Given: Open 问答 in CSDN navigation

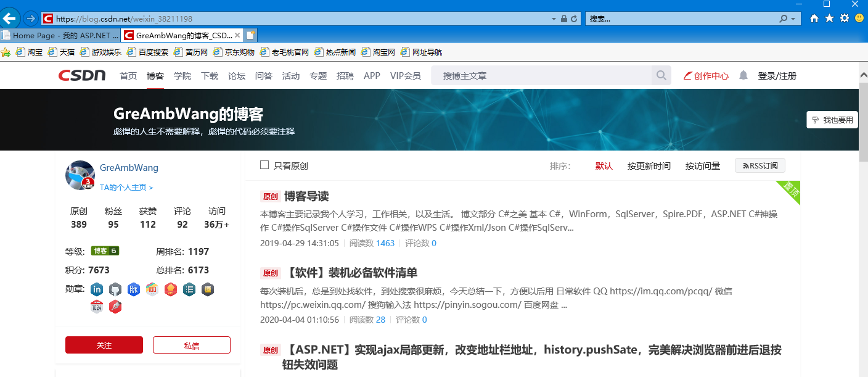Looking at the screenshot, I should 264,76.
